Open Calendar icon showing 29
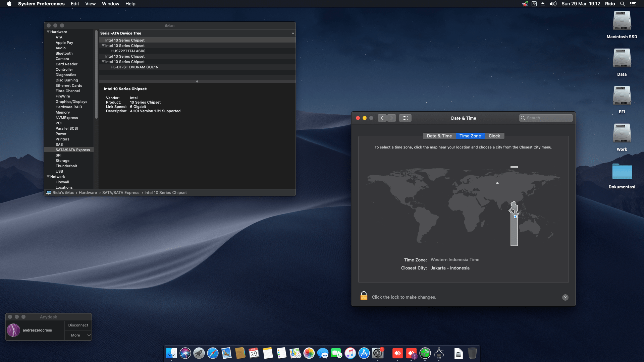Image resolution: width=644 pixels, height=362 pixels. coord(254,353)
